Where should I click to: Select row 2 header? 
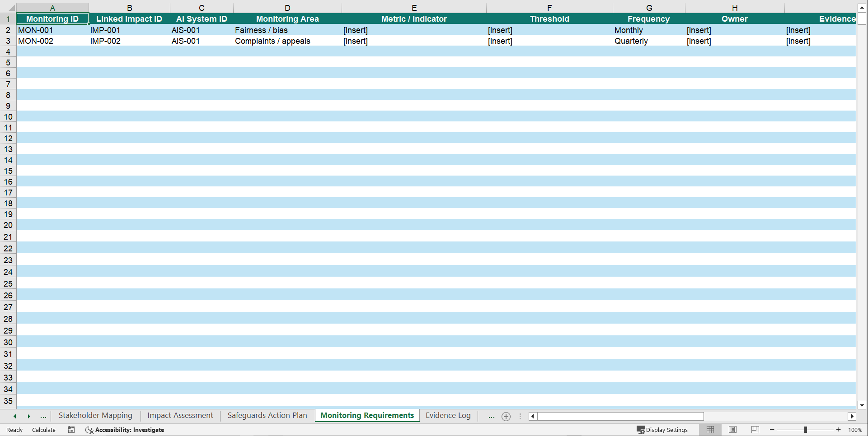click(x=8, y=30)
